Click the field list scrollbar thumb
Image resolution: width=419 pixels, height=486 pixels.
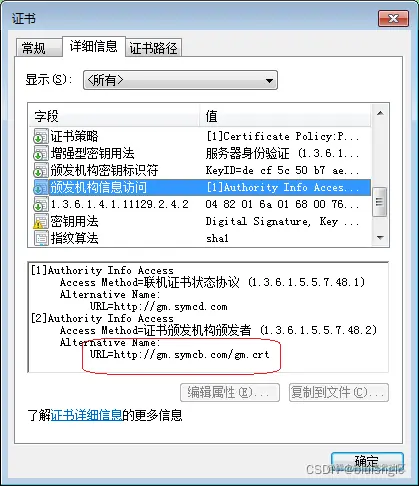coord(380,202)
